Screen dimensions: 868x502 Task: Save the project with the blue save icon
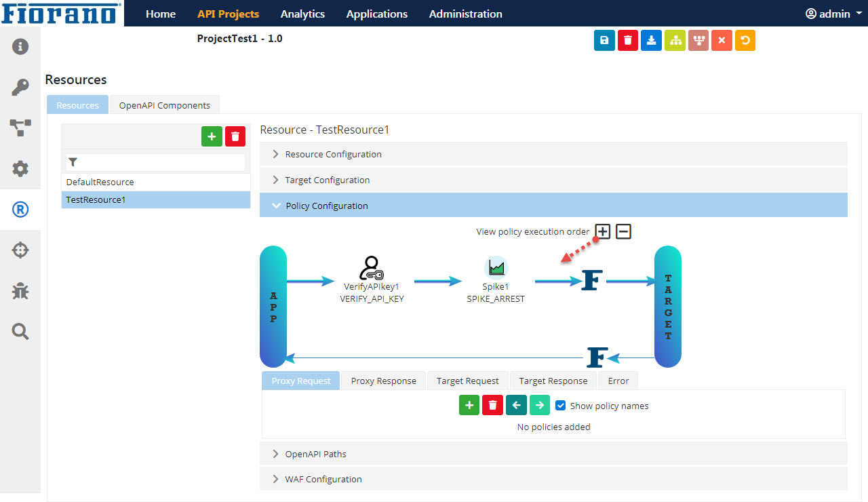point(604,41)
